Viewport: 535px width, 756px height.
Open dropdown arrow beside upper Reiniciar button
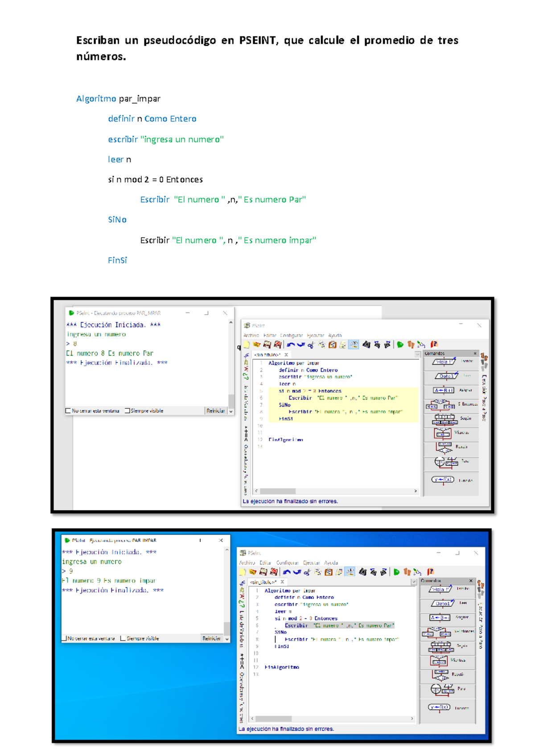coord(231,411)
